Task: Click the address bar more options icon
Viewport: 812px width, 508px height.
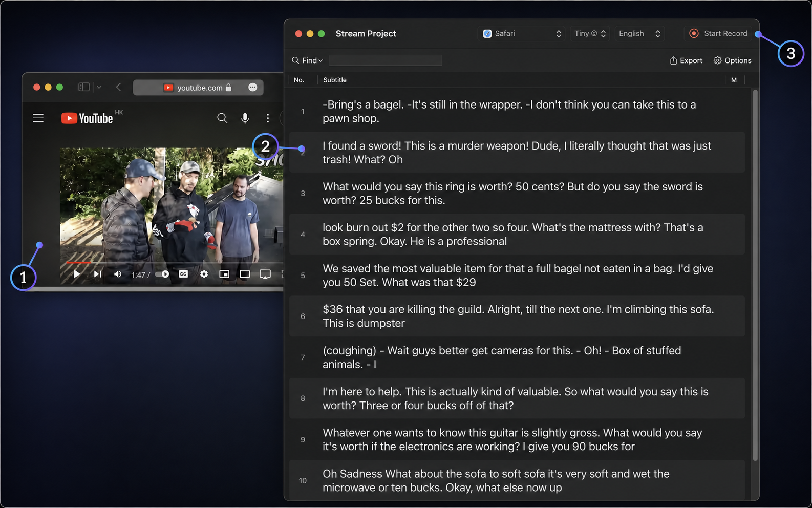Action: point(252,87)
